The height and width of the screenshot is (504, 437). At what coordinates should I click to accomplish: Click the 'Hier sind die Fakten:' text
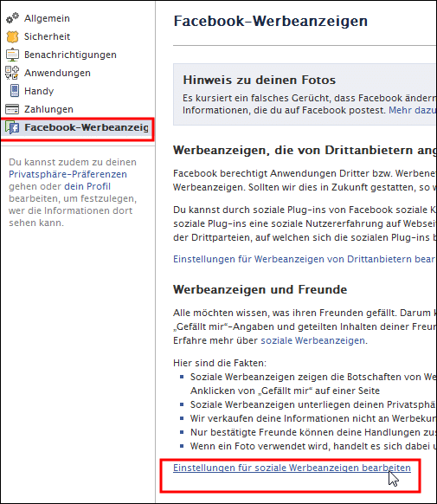coord(220,363)
